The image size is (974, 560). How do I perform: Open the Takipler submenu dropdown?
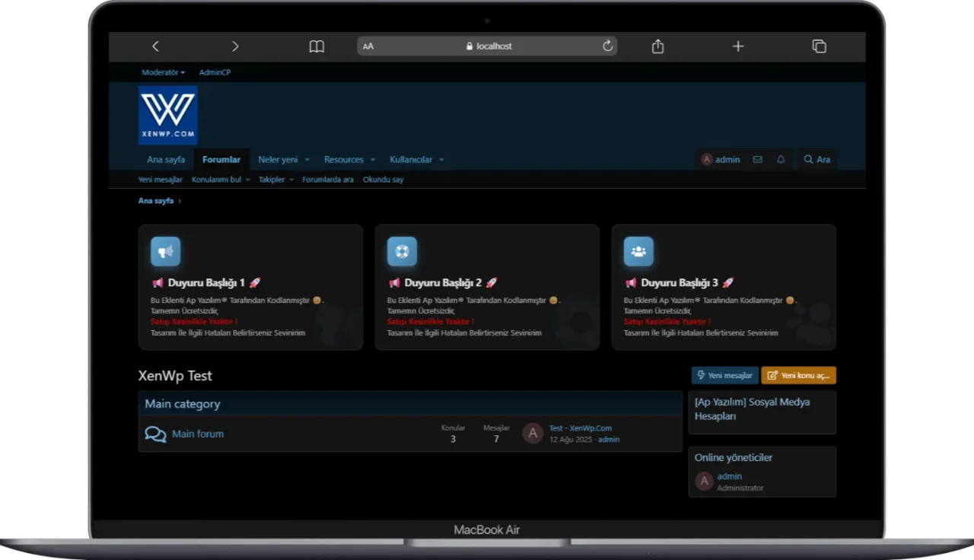[x=291, y=180]
